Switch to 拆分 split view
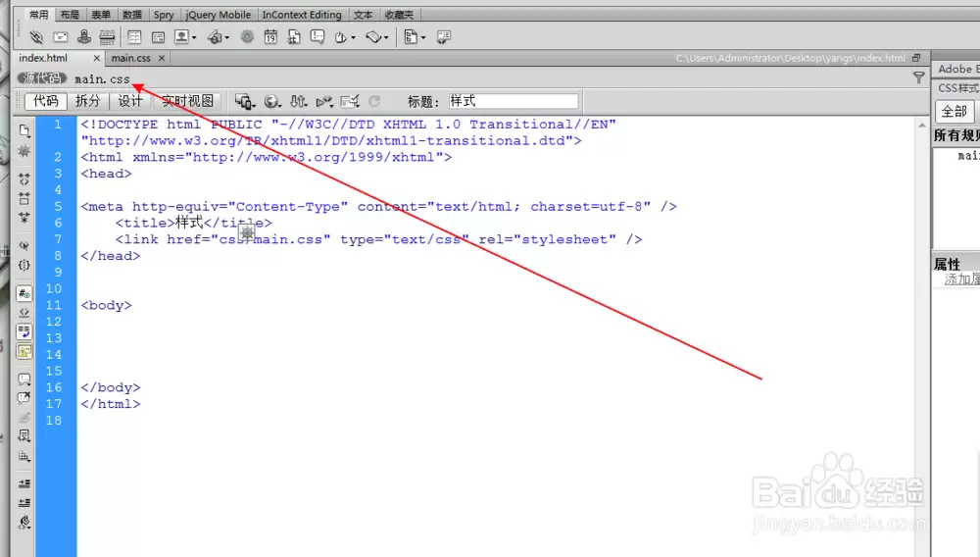 [87, 101]
